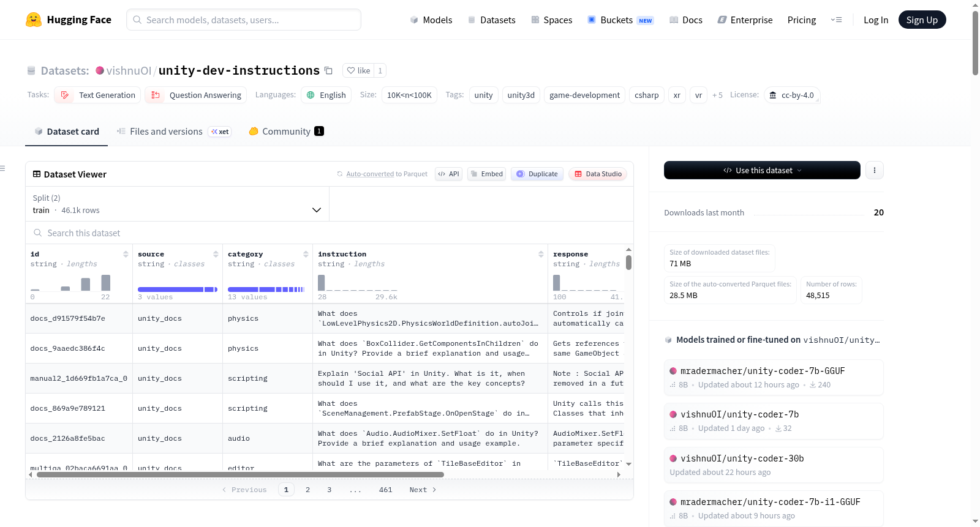Select the Question Answering task tag

pyautogui.click(x=196, y=95)
